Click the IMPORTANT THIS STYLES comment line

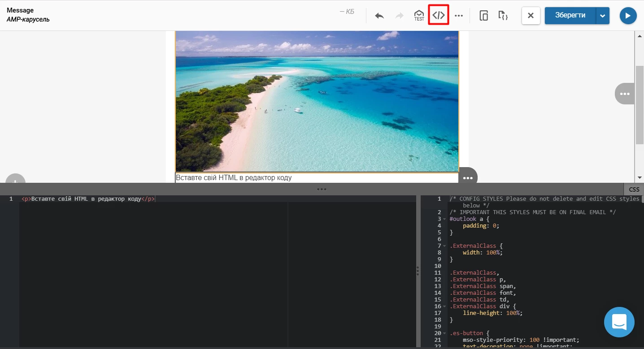533,212
